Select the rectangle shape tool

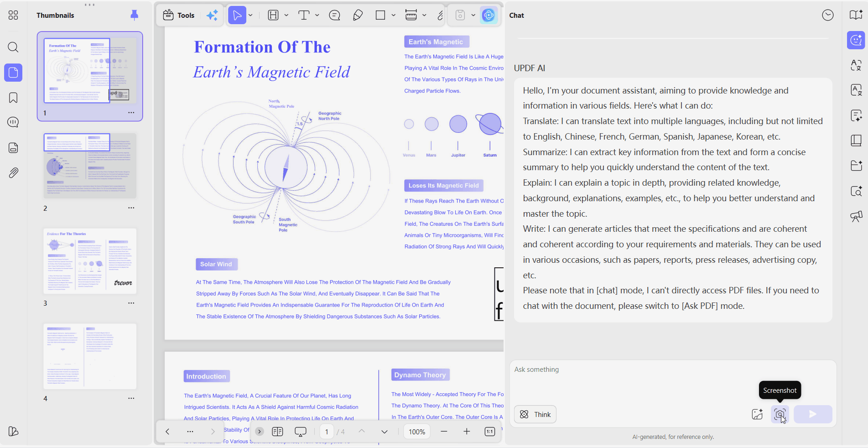click(380, 15)
